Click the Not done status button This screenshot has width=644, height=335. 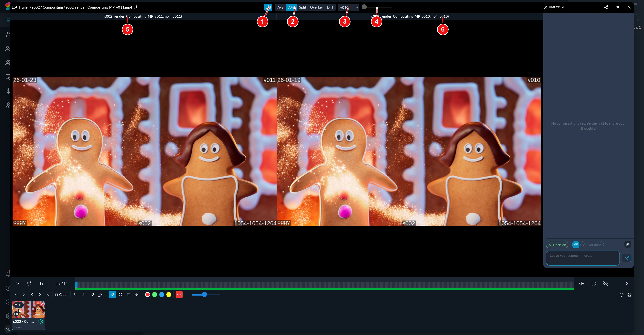(592, 245)
